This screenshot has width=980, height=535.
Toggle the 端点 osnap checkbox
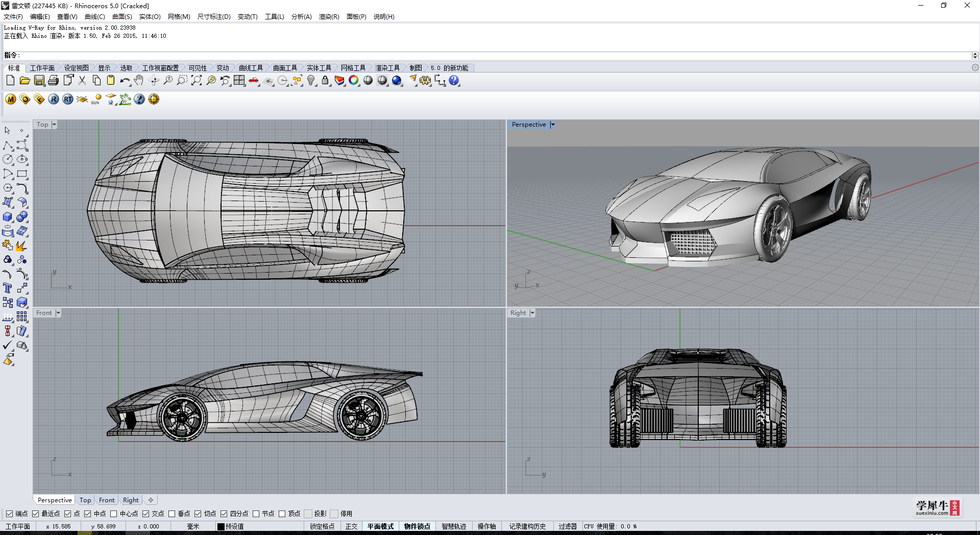coord(9,514)
